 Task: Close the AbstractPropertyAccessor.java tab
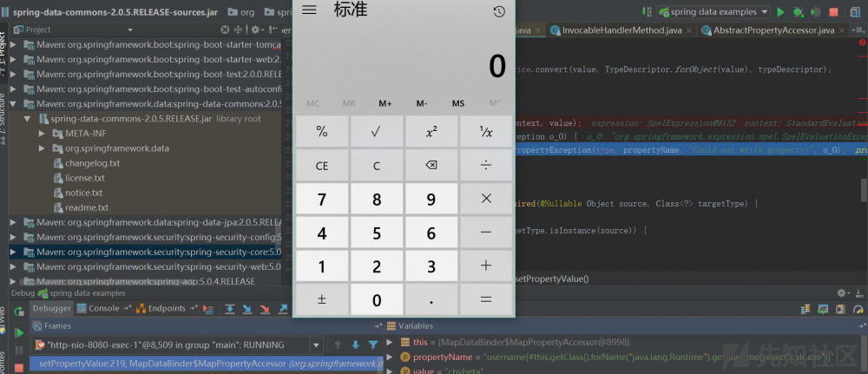tap(842, 30)
